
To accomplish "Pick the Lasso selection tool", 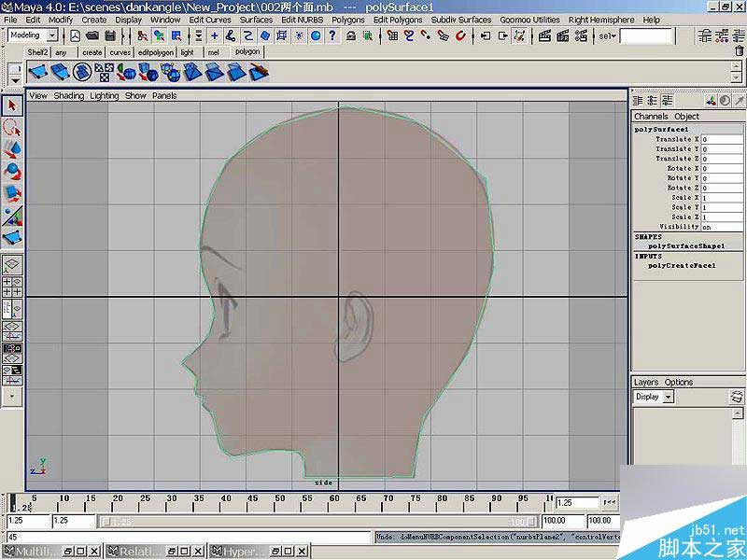I will pos(12,127).
